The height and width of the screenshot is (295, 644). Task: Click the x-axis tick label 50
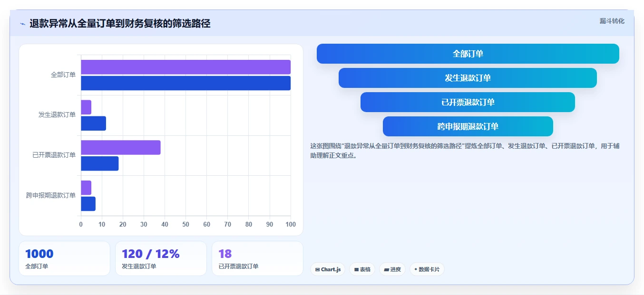click(x=185, y=224)
